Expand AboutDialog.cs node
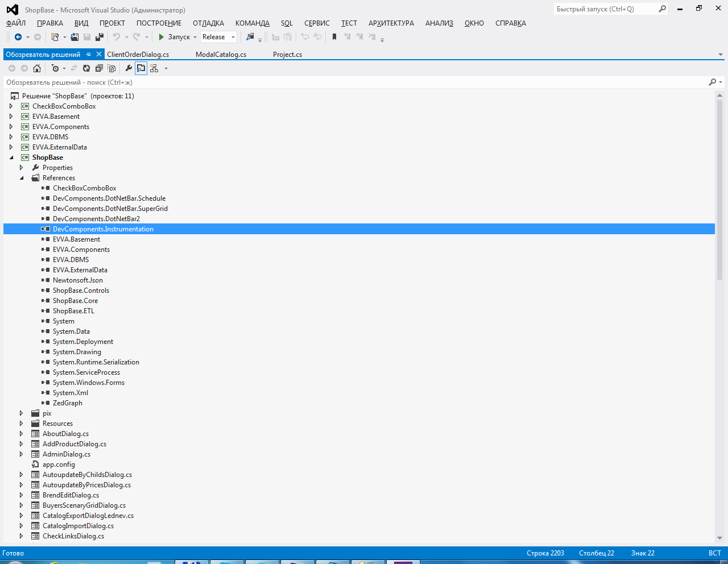Image resolution: width=728 pixels, height=564 pixels. pyautogui.click(x=22, y=434)
